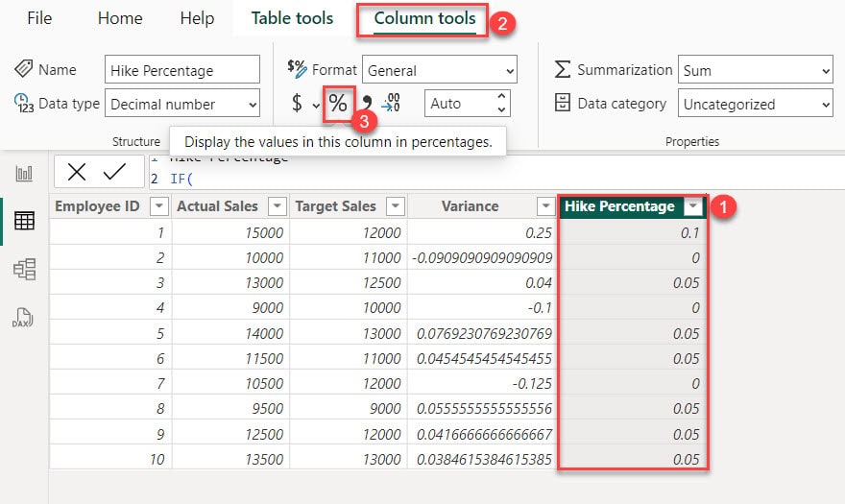Select Actual Sales cell 11500

click(x=230, y=358)
